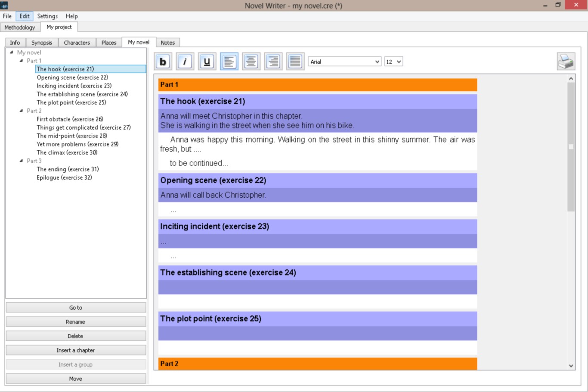Toggle italic formatting button
The width and height of the screenshot is (588, 392).
point(185,62)
